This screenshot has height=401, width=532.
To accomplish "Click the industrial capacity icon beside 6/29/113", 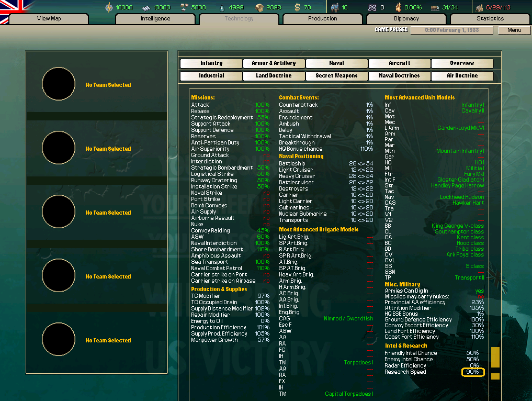I will click(x=479, y=7).
